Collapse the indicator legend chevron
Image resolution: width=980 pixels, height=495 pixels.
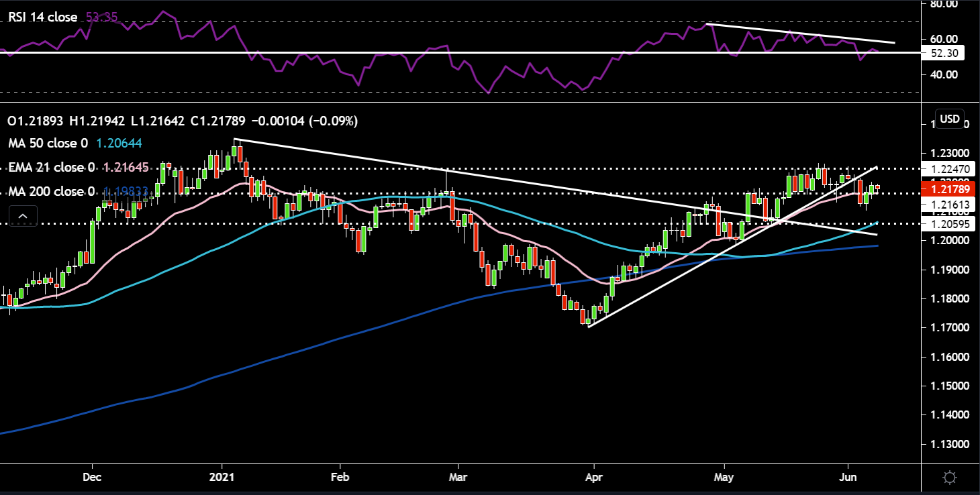23,216
